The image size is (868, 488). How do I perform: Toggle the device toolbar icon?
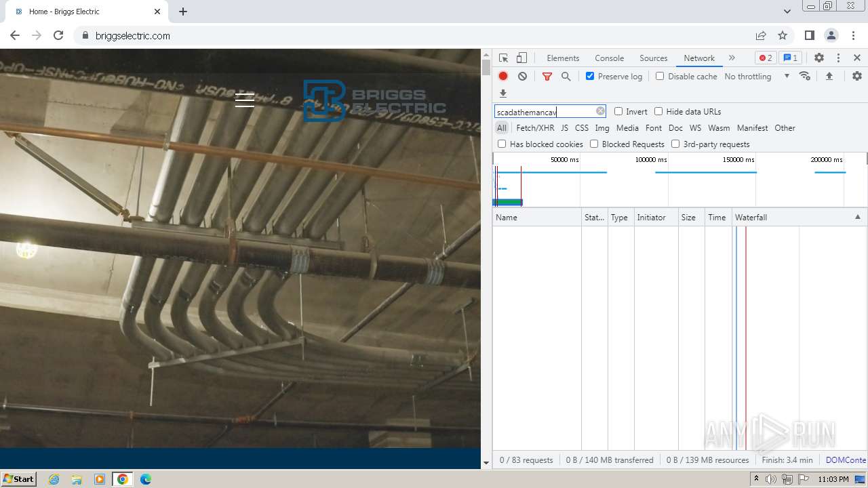coord(521,58)
